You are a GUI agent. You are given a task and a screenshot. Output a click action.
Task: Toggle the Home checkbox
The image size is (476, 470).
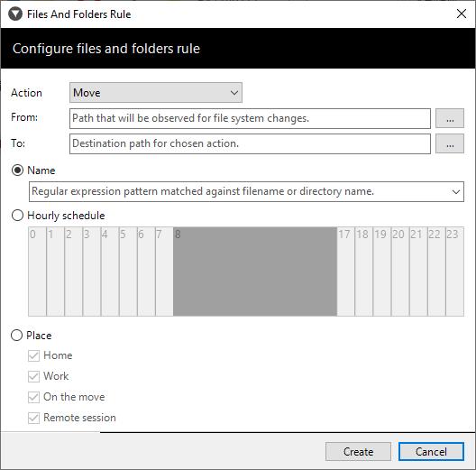33,355
